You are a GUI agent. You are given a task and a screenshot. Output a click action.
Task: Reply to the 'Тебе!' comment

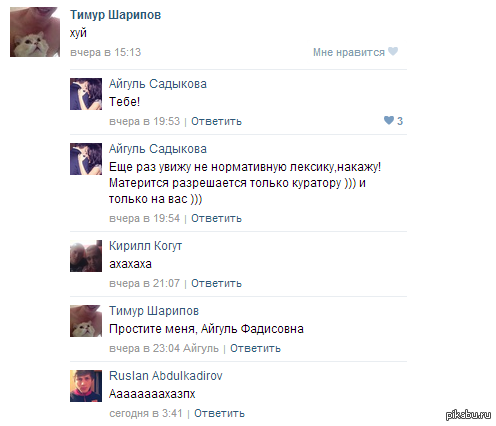pos(216,121)
